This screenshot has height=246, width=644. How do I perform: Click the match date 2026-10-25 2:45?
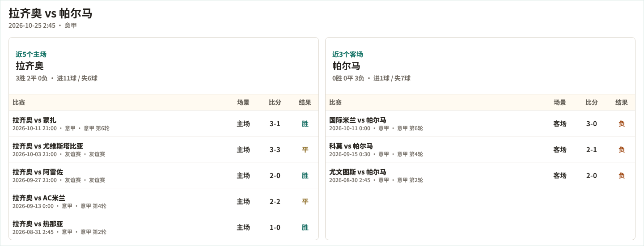[x=32, y=25]
